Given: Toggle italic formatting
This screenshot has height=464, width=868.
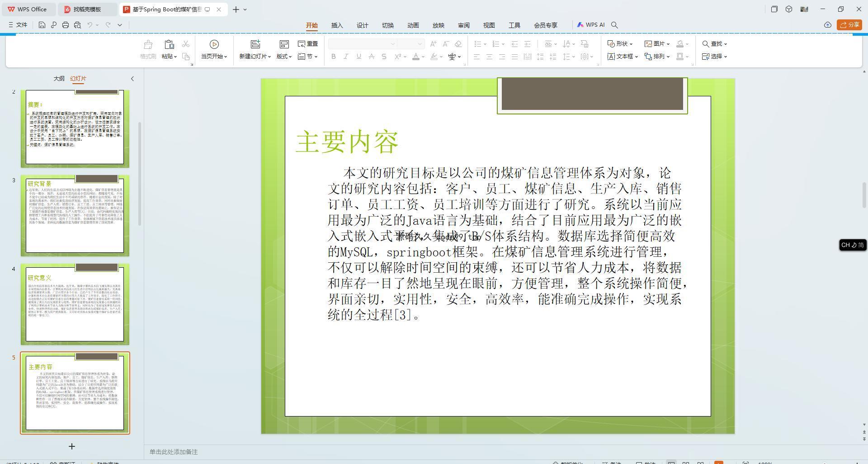Looking at the screenshot, I should [x=346, y=57].
